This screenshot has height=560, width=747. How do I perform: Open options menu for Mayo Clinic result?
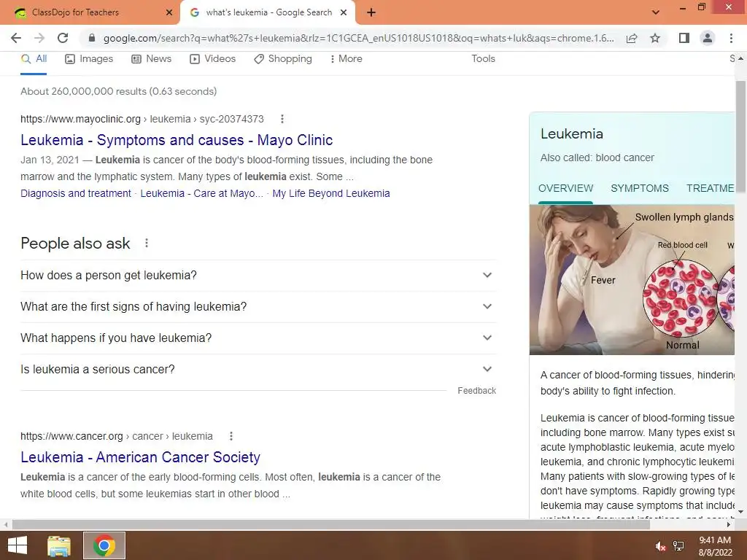pos(282,119)
